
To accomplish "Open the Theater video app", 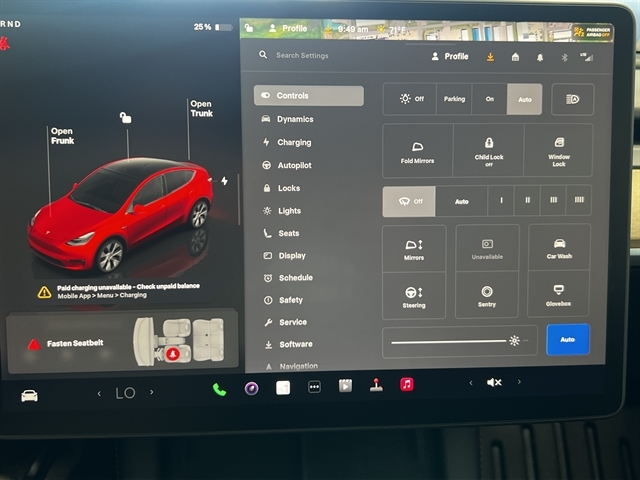I will 345,385.
